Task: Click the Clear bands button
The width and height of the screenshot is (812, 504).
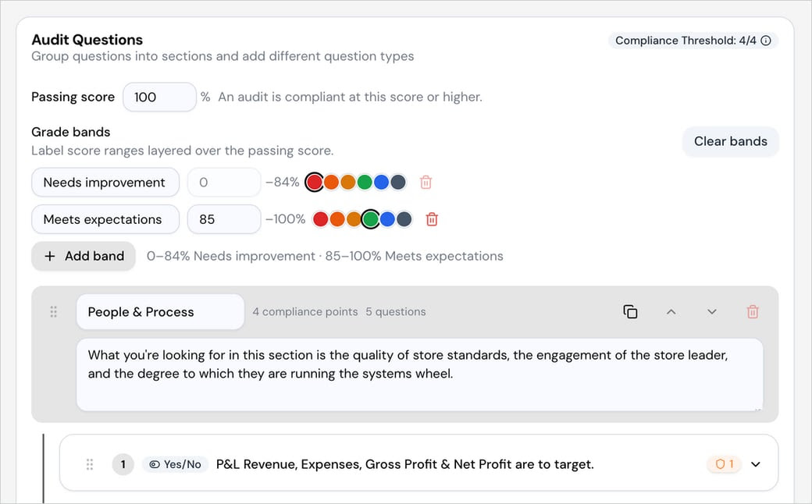Action: (730, 141)
